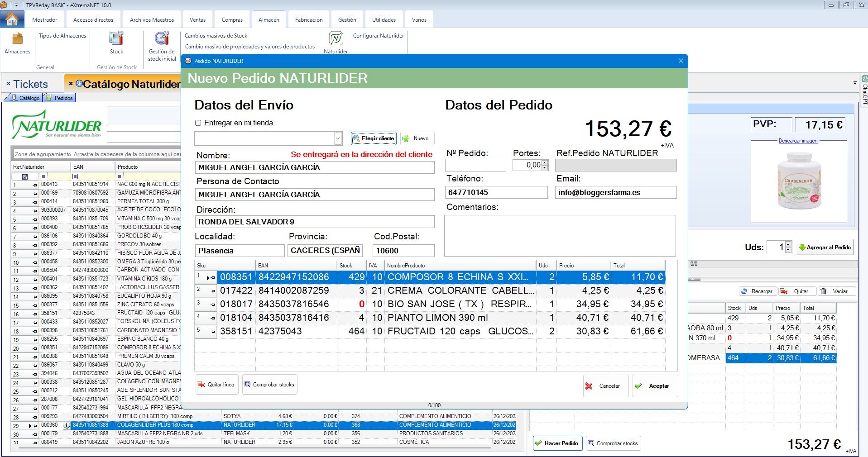Viewport: 868px width, 457px height.
Task: Click Agregar al Pedido green arrow button
Action: click(825, 248)
